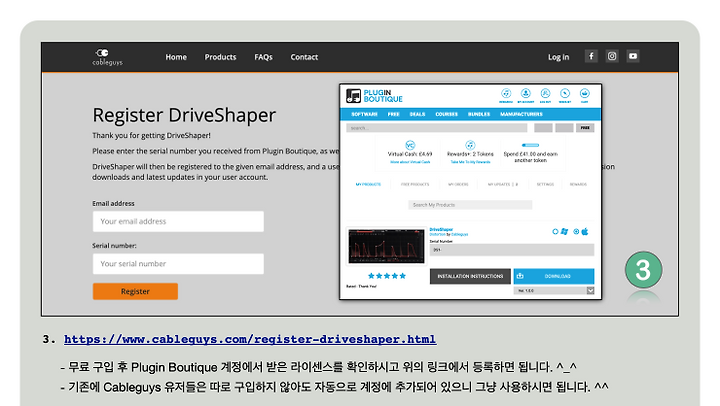720x406 pixels.
Task: Click the Rewards tokens icon above token count
Action: pos(470,145)
